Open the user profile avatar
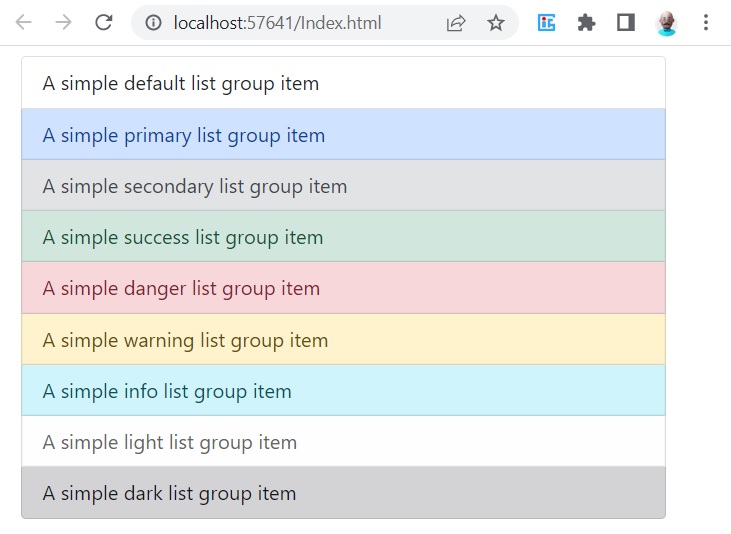This screenshot has height=534, width=731. click(x=666, y=23)
